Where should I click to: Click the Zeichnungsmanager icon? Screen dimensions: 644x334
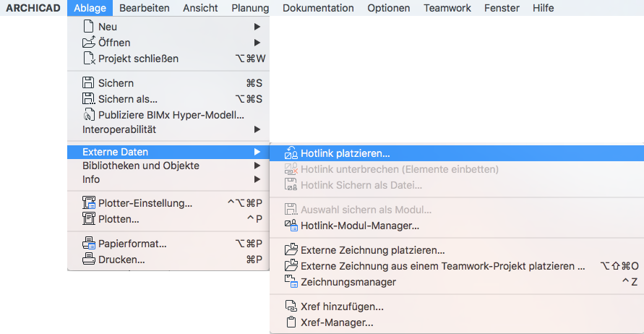(291, 282)
